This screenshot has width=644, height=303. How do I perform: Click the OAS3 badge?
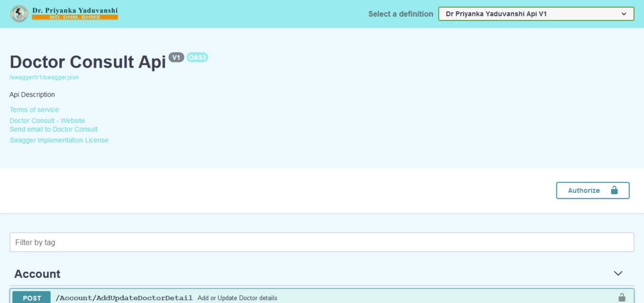[197, 57]
